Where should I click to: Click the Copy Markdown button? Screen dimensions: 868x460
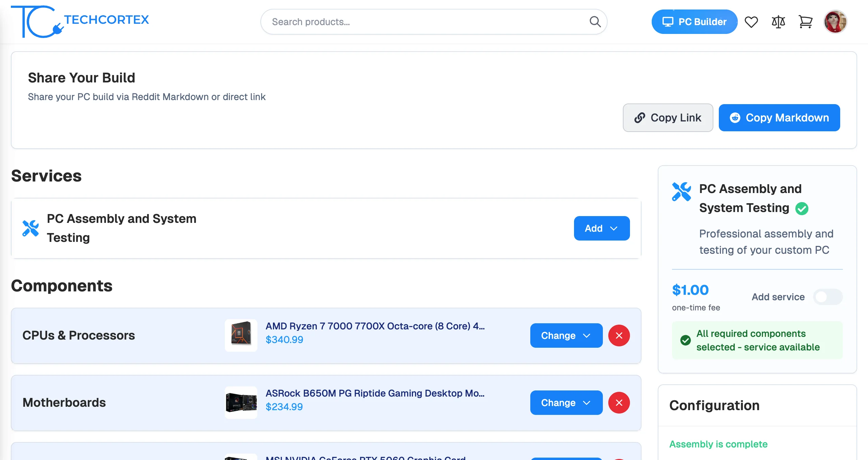coord(779,118)
